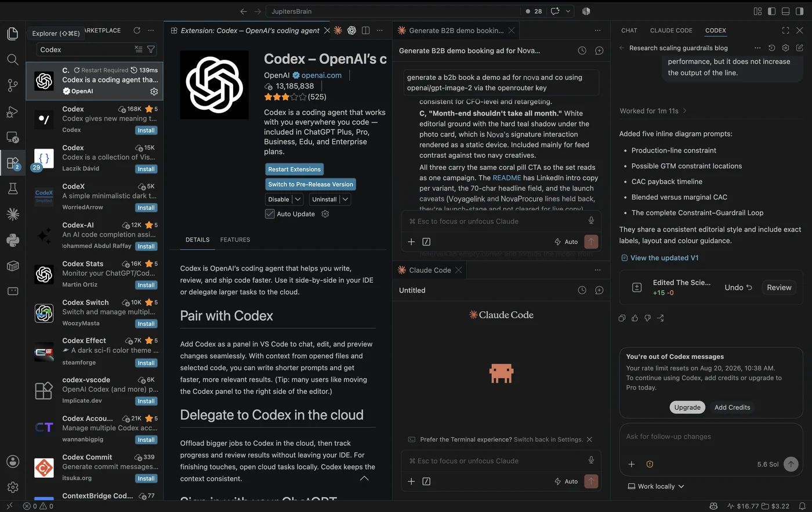Open Uninstall dropdown arrow
Viewport: 812px width, 512px height.
pyautogui.click(x=345, y=199)
